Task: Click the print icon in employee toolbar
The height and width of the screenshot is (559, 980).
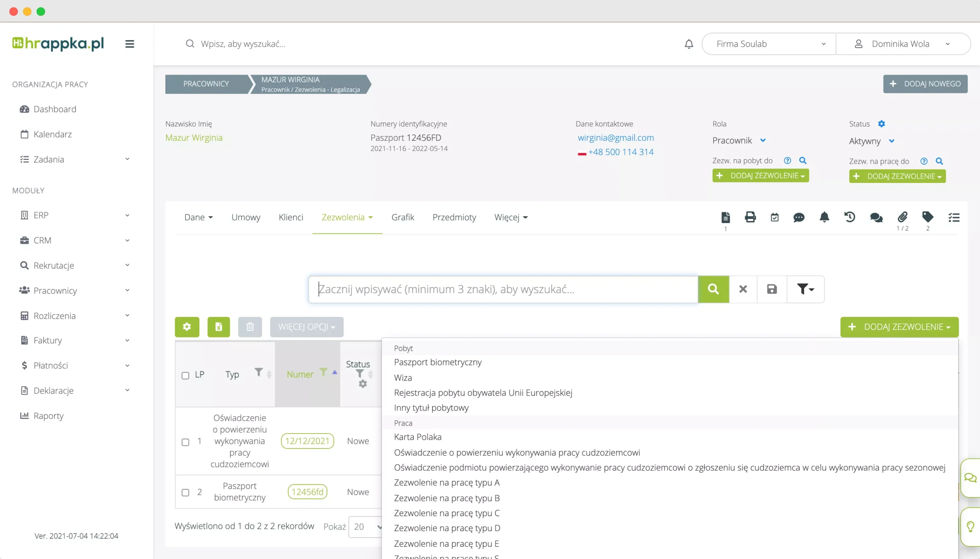Action: coord(750,217)
